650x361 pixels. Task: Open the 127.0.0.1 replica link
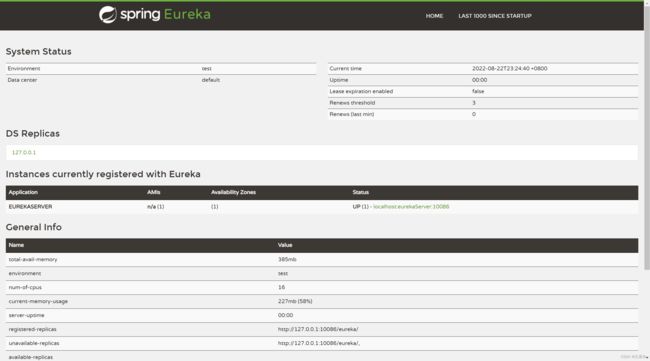(x=24, y=153)
